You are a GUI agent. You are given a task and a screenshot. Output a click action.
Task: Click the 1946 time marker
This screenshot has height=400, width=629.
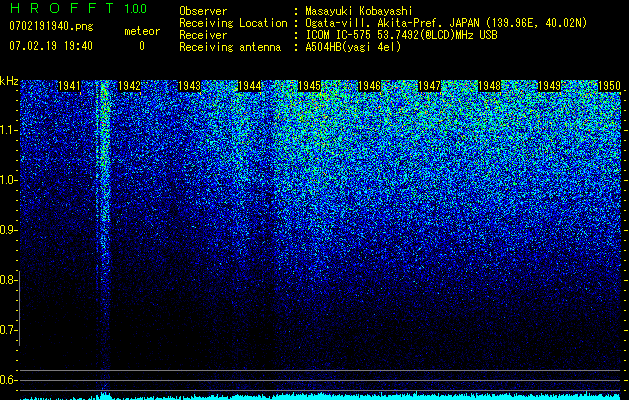pos(369,86)
